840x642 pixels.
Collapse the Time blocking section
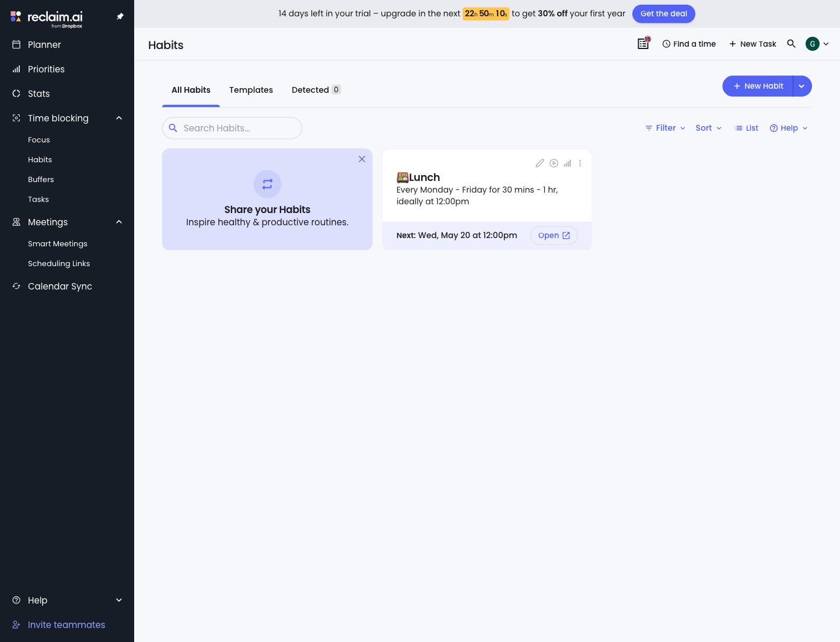(x=119, y=118)
